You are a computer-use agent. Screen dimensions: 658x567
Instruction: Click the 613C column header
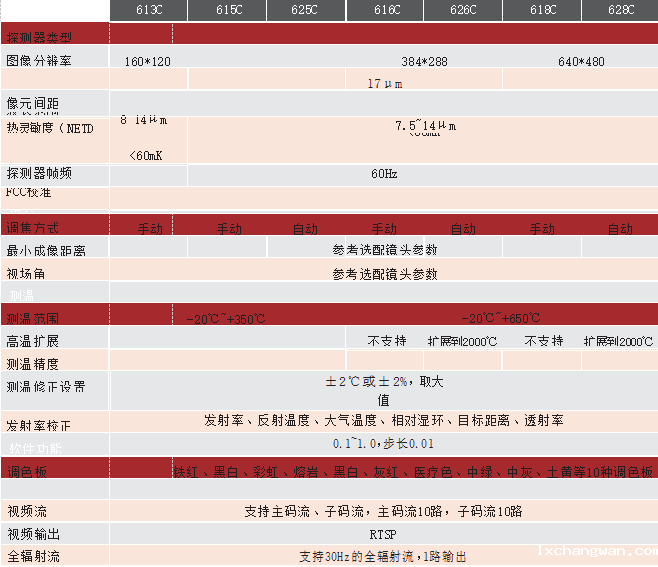149,10
